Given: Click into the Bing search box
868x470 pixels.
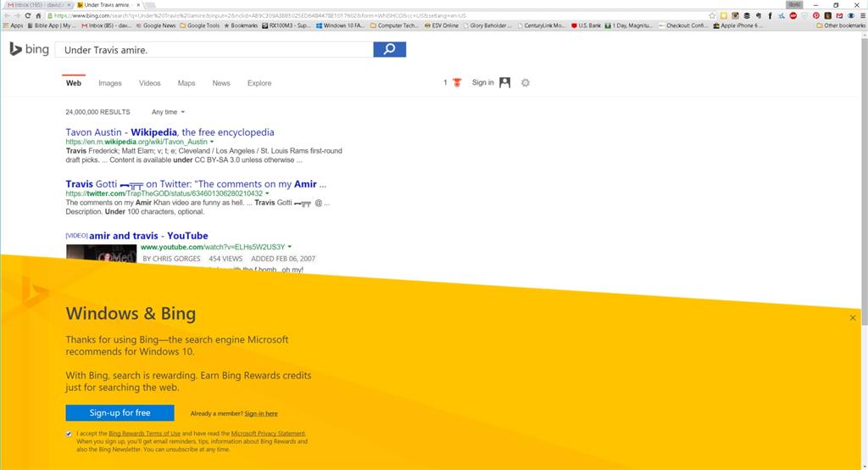Looking at the screenshot, I should click(214, 49).
